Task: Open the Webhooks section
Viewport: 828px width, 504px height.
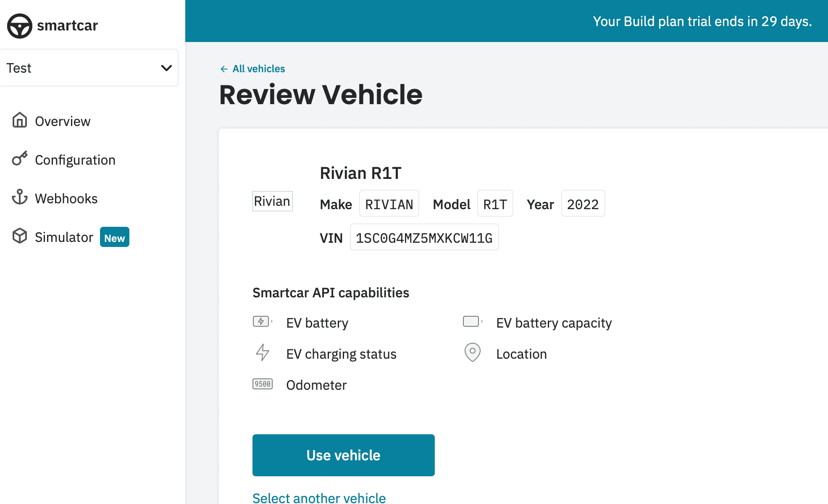Action: tap(66, 199)
